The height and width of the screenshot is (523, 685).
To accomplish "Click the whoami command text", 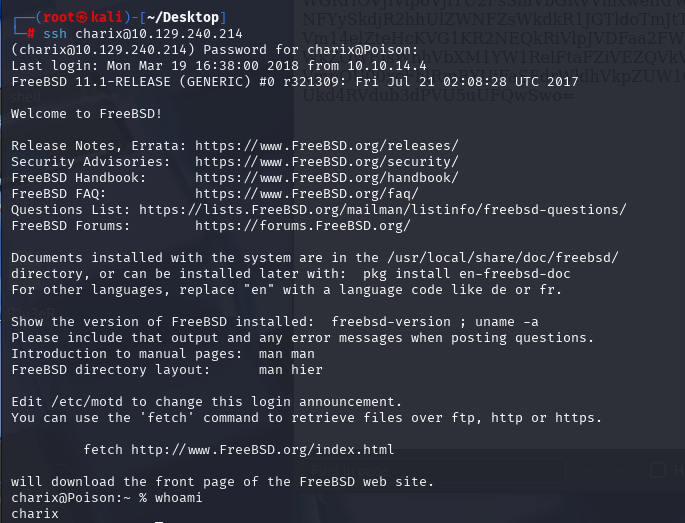I will click(179, 498).
